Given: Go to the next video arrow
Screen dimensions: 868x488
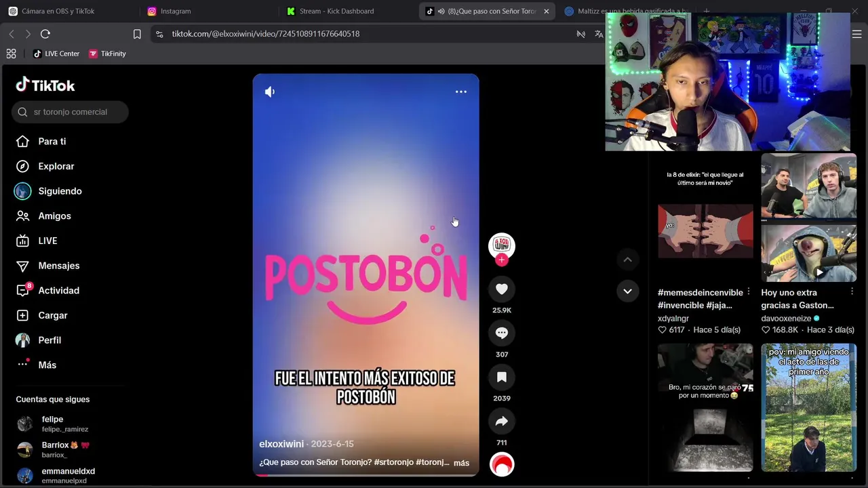Looking at the screenshot, I should click(628, 291).
